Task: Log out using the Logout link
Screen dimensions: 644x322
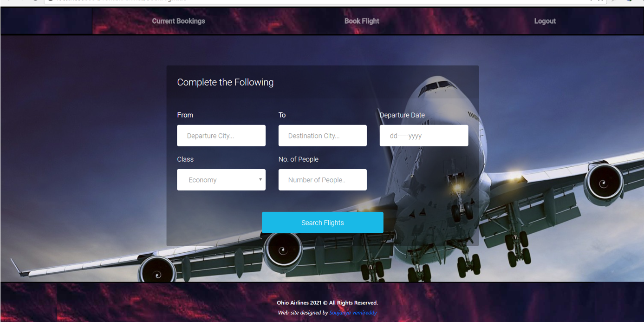Action: pos(545,21)
